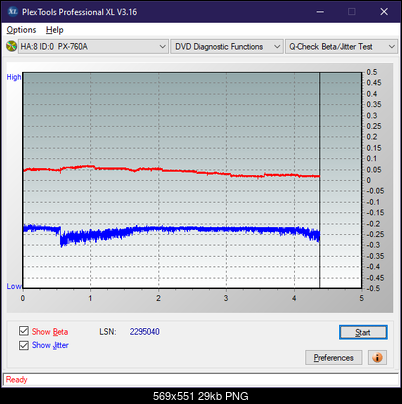This screenshot has width=402, height=404.
Task: Open the Help menu
Action: click(x=55, y=30)
